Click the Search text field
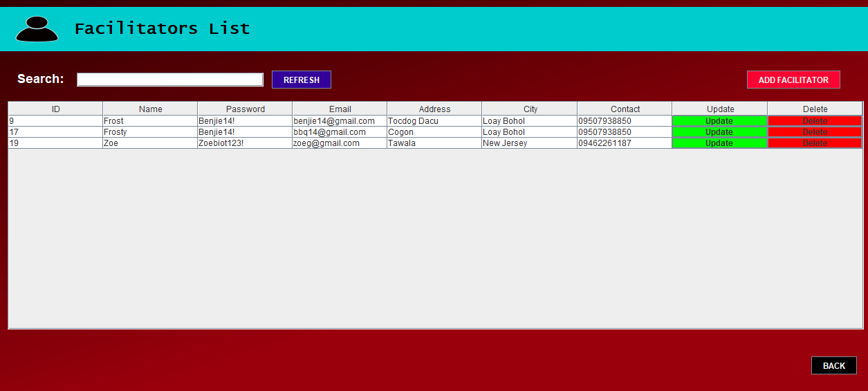This screenshot has height=391, width=868. [x=169, y=80]
